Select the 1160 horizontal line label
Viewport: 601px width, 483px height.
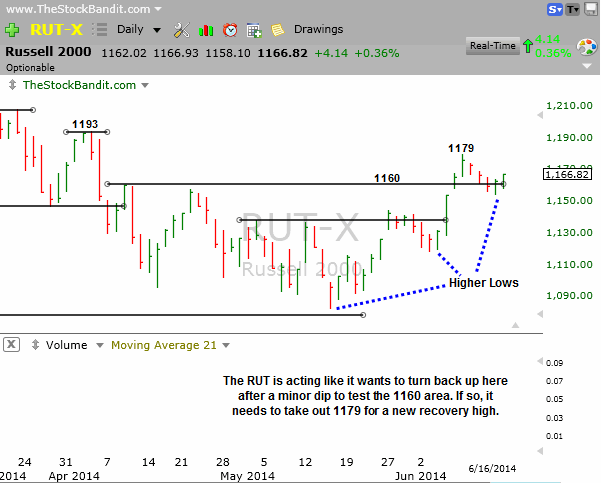tap(387, 178)
